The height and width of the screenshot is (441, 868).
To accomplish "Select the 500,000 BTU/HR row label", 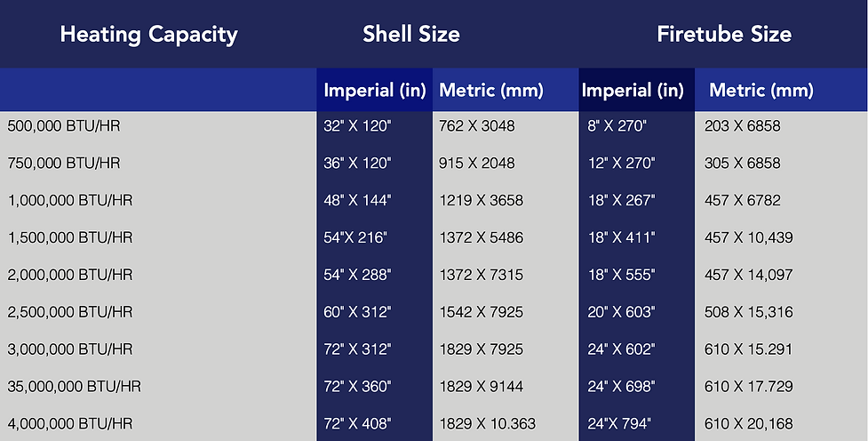I will [x=64, y=125].
